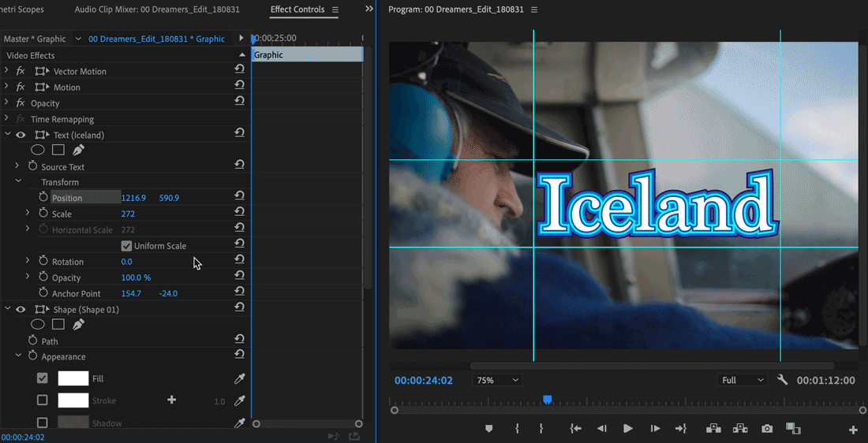
Task: Click the white Fill color swatch
Action: (73, 379)
